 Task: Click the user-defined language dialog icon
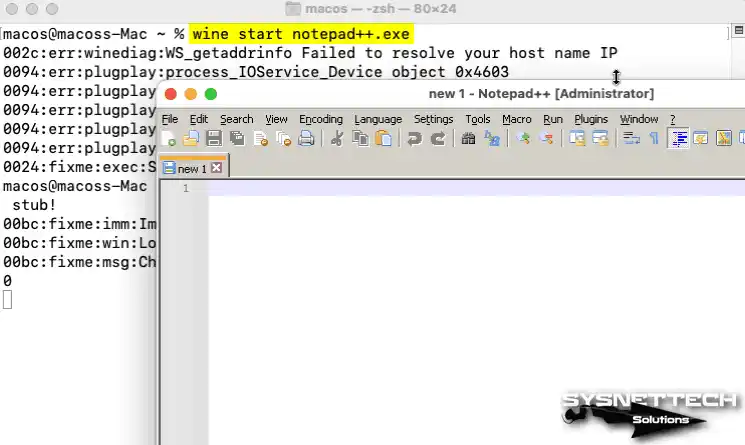(x=701, y=139)
